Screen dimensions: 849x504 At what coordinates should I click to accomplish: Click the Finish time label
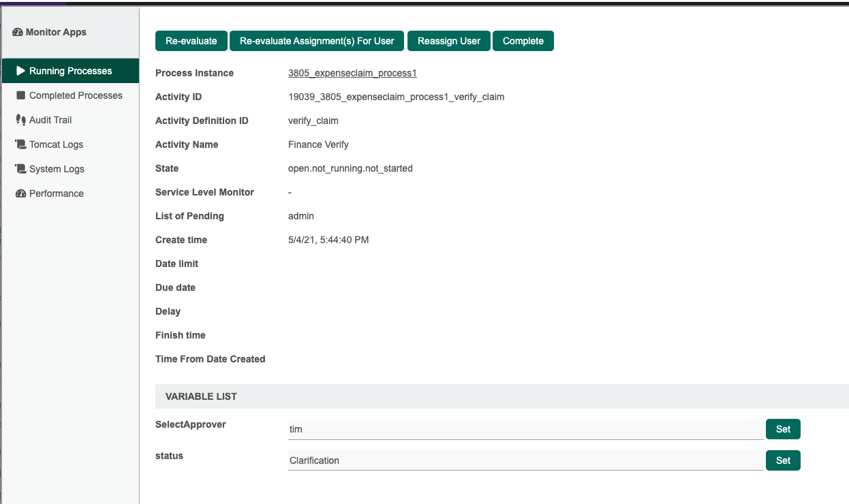pyautogui.click(x=181, y=335)
